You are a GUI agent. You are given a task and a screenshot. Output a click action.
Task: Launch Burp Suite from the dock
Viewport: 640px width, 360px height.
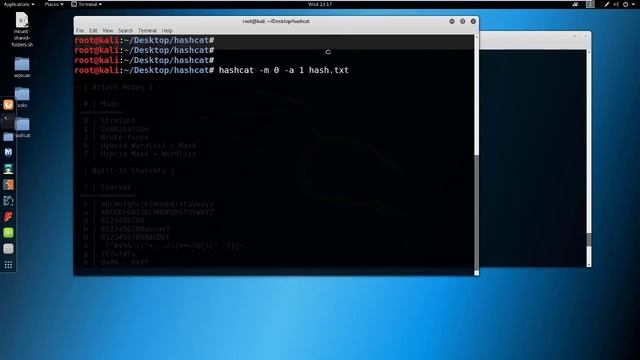tap(8, 184)
